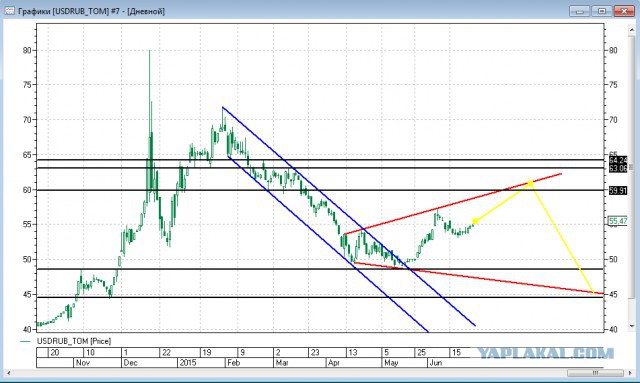Click the Mar month label on time axis
This screenshot has width=640, height=383.
coord(282,363)
